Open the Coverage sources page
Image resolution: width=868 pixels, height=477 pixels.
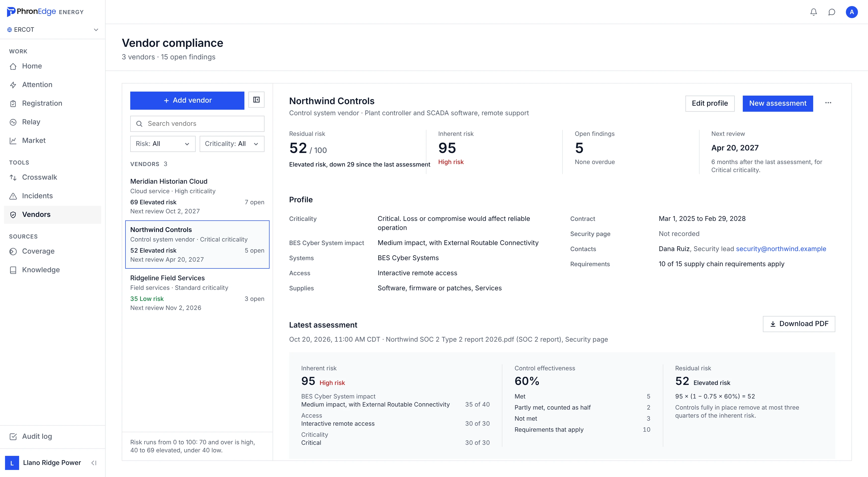(53, 252)
